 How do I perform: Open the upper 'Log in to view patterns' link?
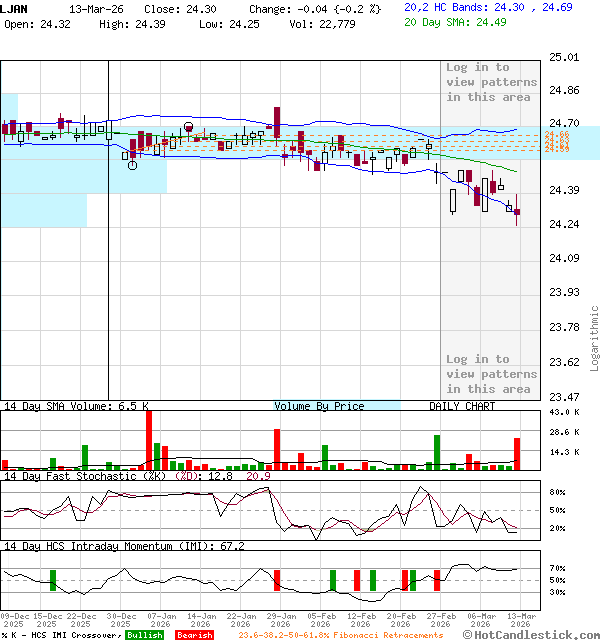(491, 82)
